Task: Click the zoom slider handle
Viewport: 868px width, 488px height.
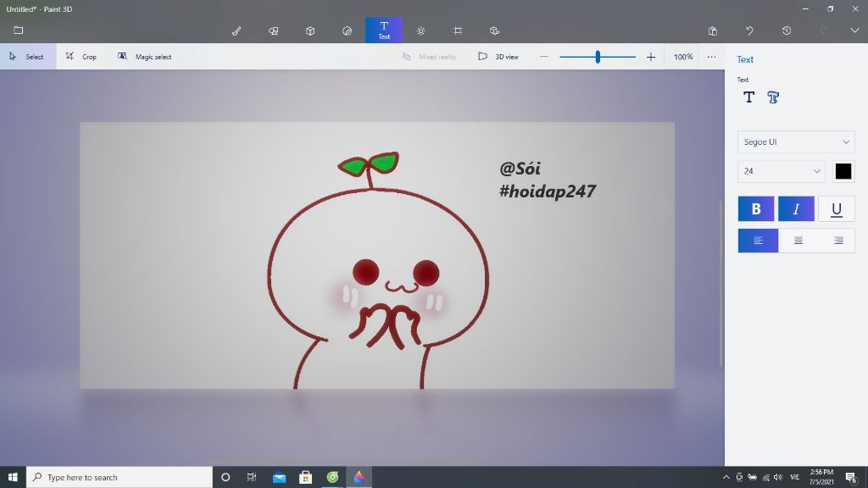Action: (x=598, y=57)
